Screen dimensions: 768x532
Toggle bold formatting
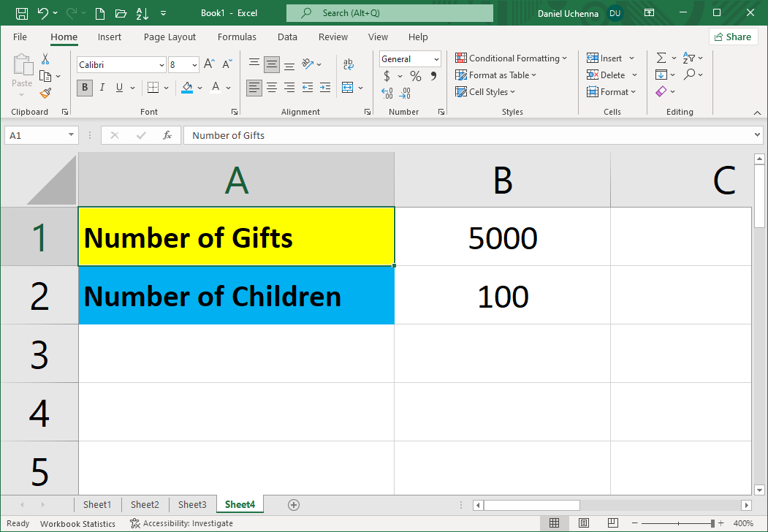pos(84,87)
